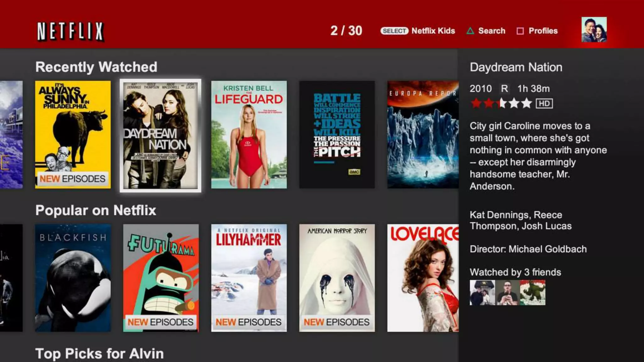Open the first friend's avatar thumbnail
The width and height of the screenshot is (644, 362).
(x=482, y=293)
